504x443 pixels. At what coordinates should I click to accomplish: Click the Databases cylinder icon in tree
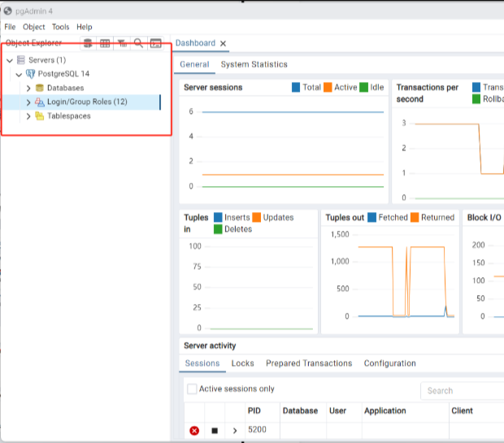(x=40, y=88)
